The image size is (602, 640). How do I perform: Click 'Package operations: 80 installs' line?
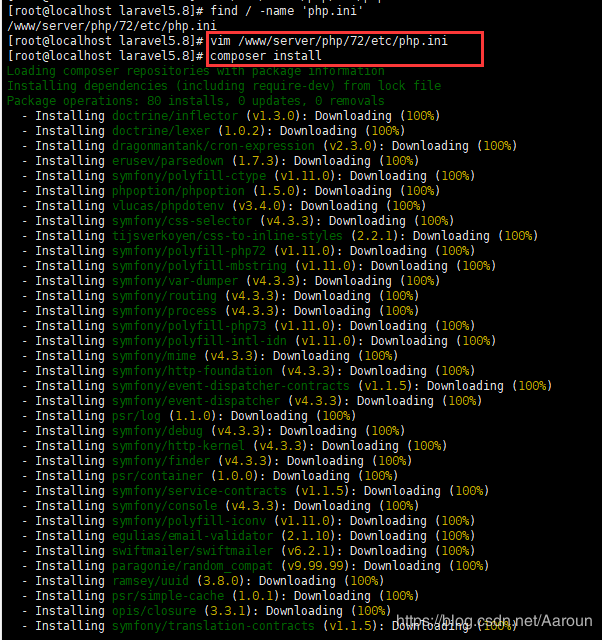point(196,100)
